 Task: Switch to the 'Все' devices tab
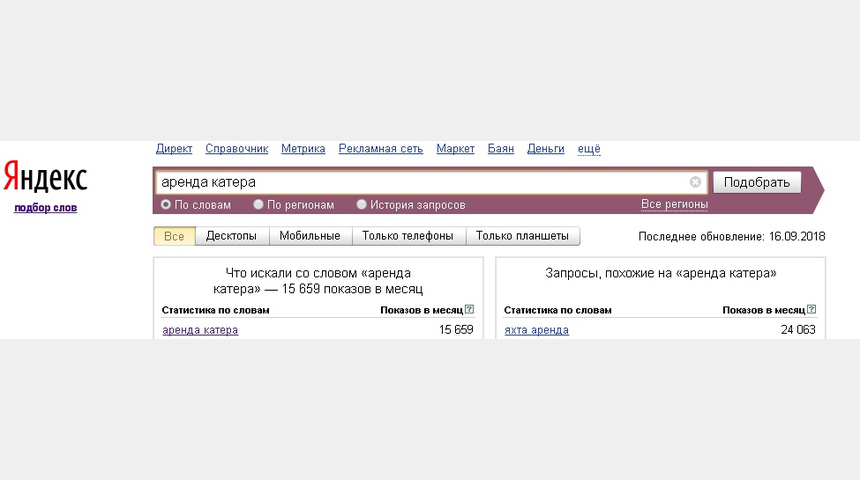click(174, 236)
